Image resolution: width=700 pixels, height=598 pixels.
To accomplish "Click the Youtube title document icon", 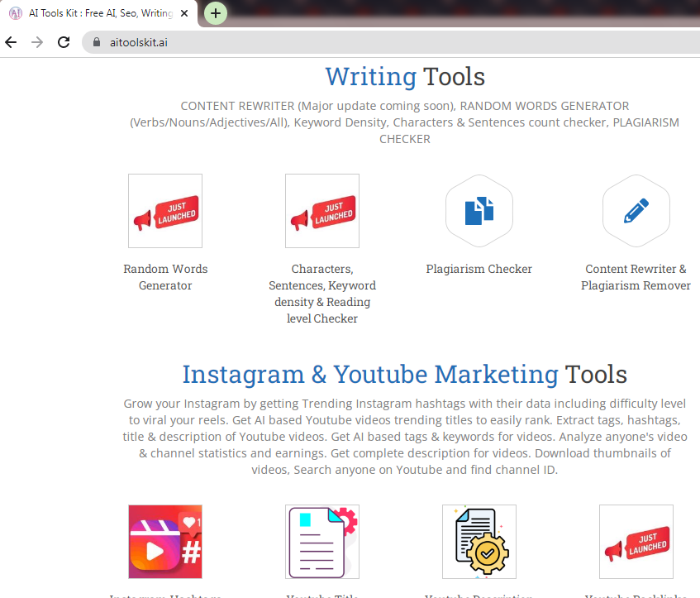I will [322, 542].
